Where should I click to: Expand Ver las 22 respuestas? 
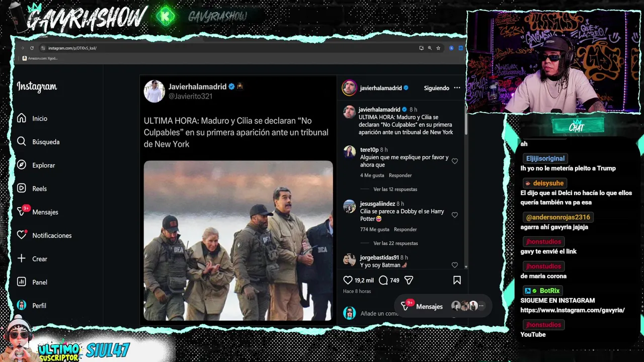395,243
